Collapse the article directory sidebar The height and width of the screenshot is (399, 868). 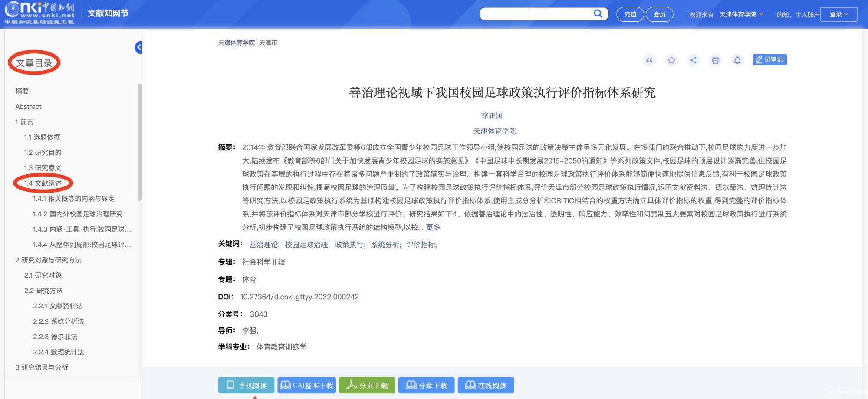(139, 47)
